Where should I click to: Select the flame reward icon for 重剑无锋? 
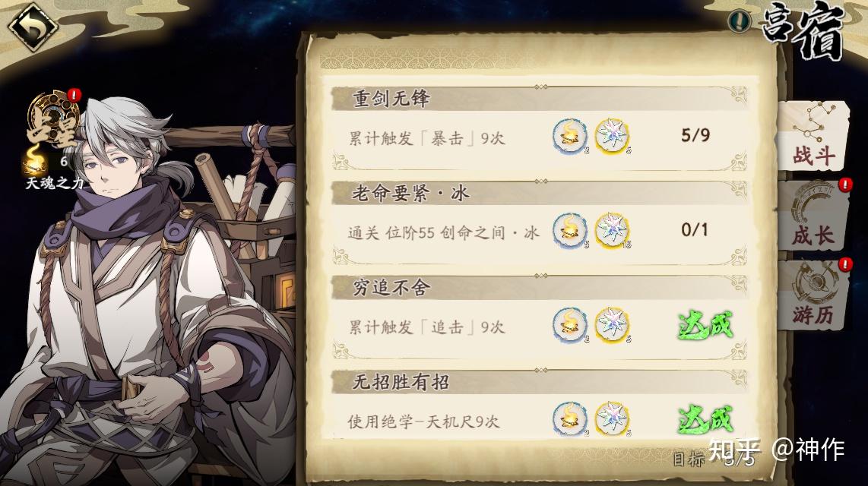point(569,135)
